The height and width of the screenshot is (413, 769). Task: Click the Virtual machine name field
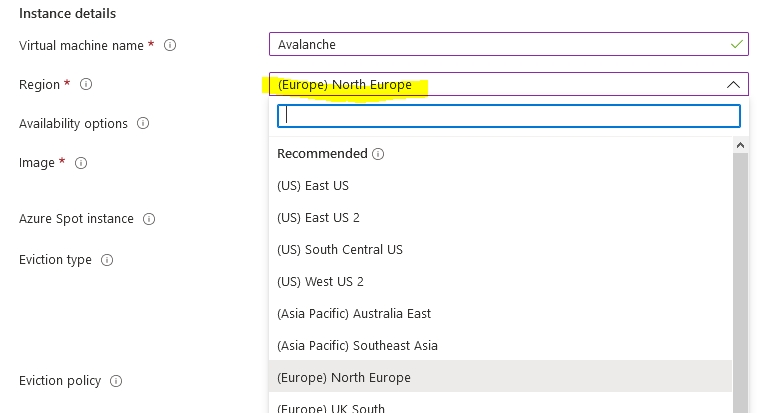point(500,45)
